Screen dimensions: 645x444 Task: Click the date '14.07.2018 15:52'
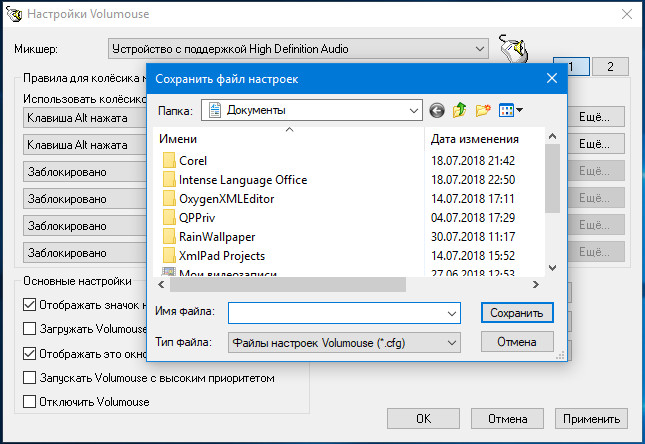click(473, 256)
